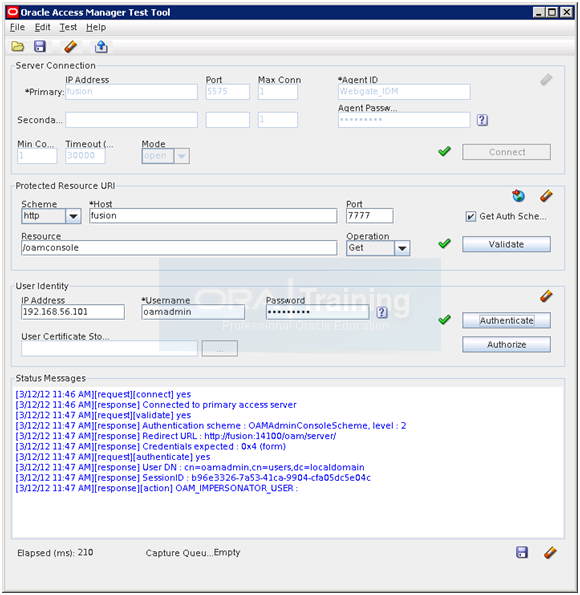Image resolution: width=580 pixels, height=595 pixels.
Task: Open the Operation Get dropdown
Action: (402, 248)
